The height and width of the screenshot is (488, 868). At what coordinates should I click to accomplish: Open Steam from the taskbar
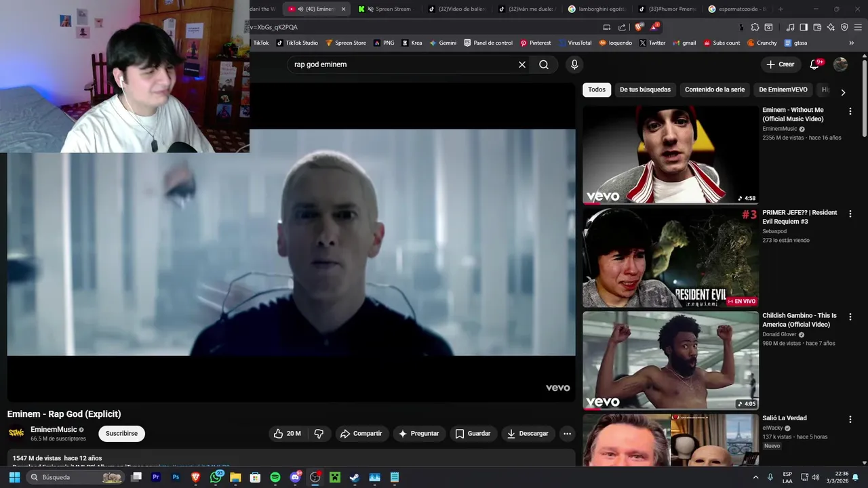tap(355, 477)
